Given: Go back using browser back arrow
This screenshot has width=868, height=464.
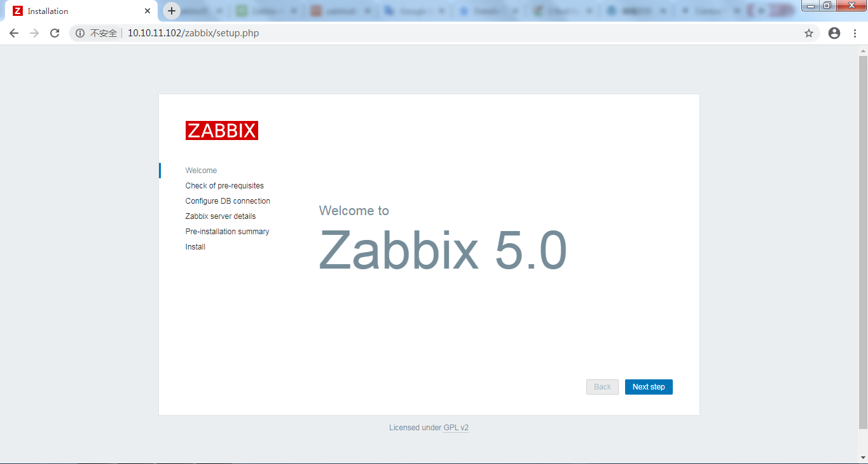Looking at the screenshot, I should tap(14, 33).
